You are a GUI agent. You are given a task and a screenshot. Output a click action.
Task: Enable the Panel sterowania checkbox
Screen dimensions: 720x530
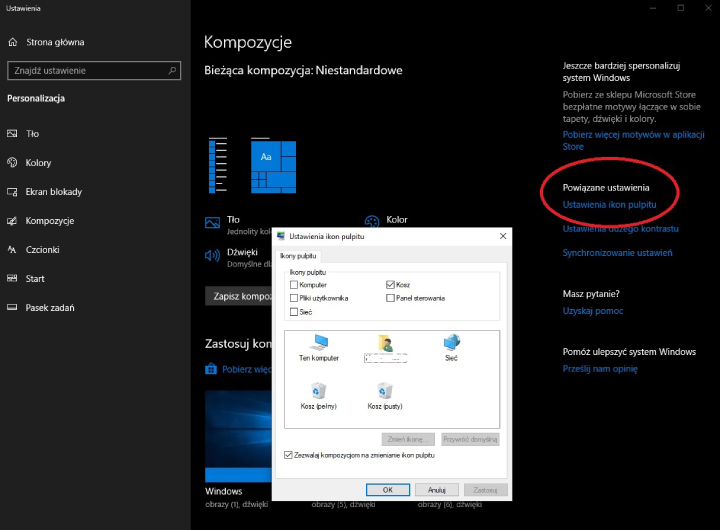(x=390, y=298)
